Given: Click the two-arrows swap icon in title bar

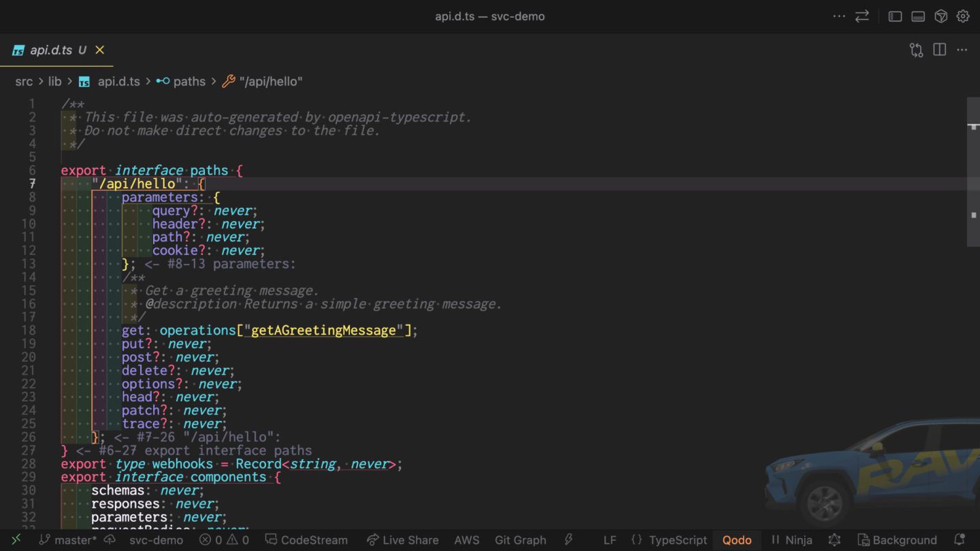Looking at the screenshot, I should 862,16.
